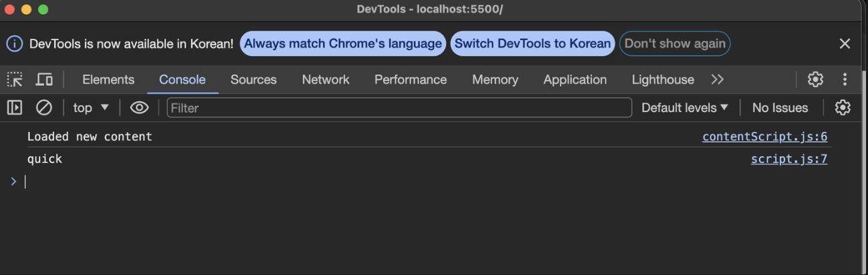Toggle the live expression eye icon
This screenshot has height=275, width=868.
(139, 107)
